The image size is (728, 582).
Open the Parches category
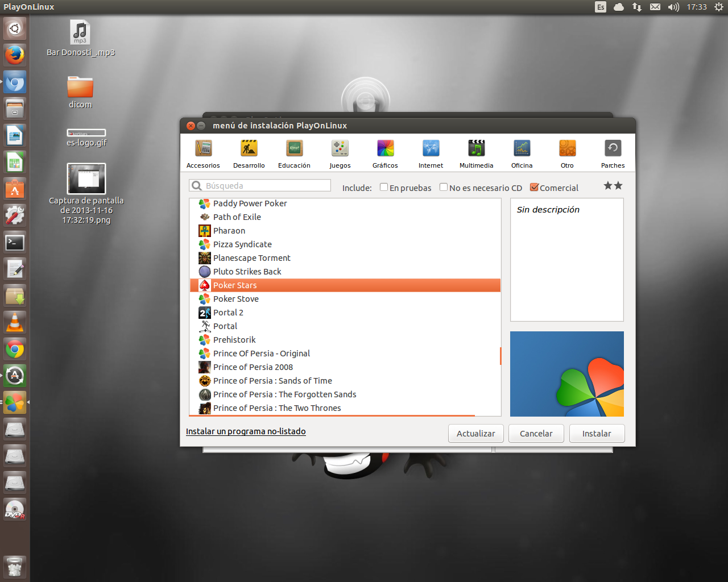[x=613, y=154]
